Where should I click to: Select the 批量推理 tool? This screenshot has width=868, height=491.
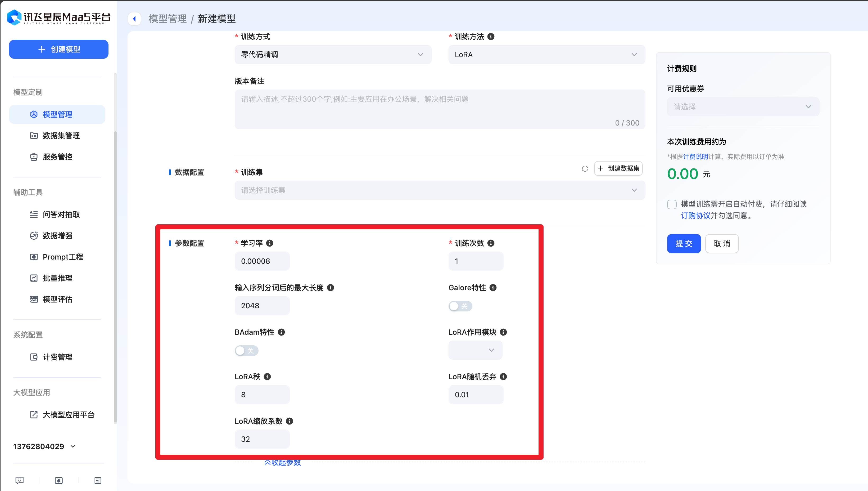pyautogui.click(x=57, y=278)
